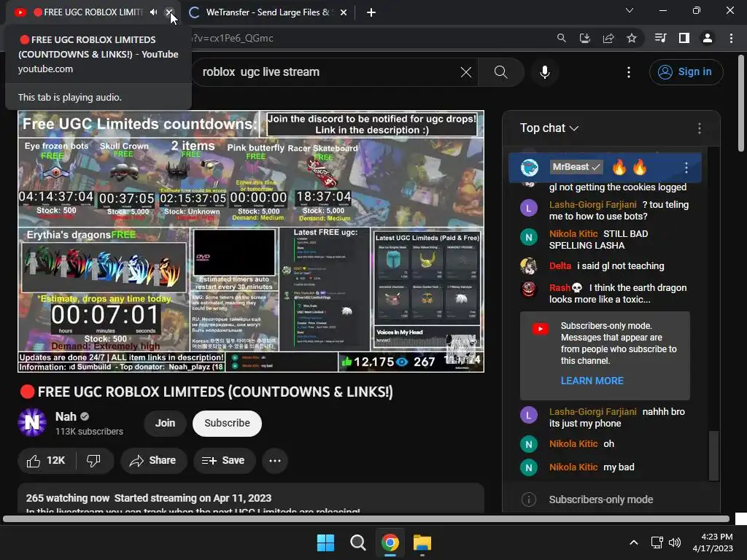
Task: Open a new browser tab
Action: [371, 12]
